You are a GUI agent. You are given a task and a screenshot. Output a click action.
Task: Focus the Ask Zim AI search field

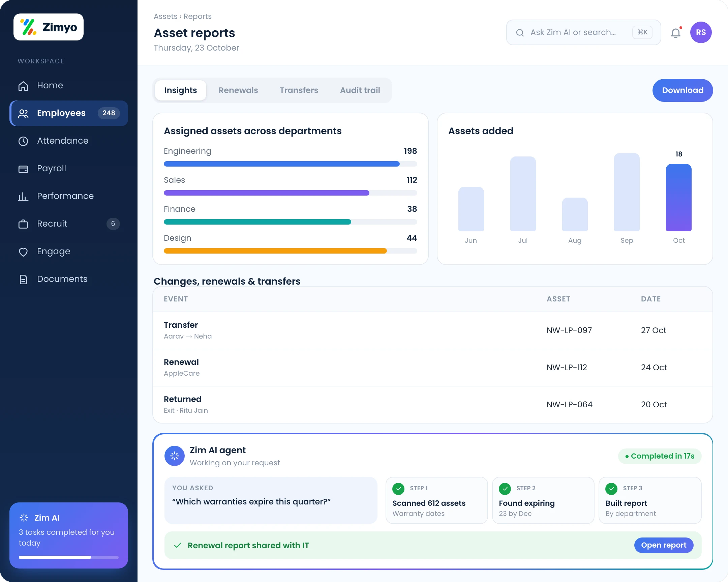(x=583, y=32)
